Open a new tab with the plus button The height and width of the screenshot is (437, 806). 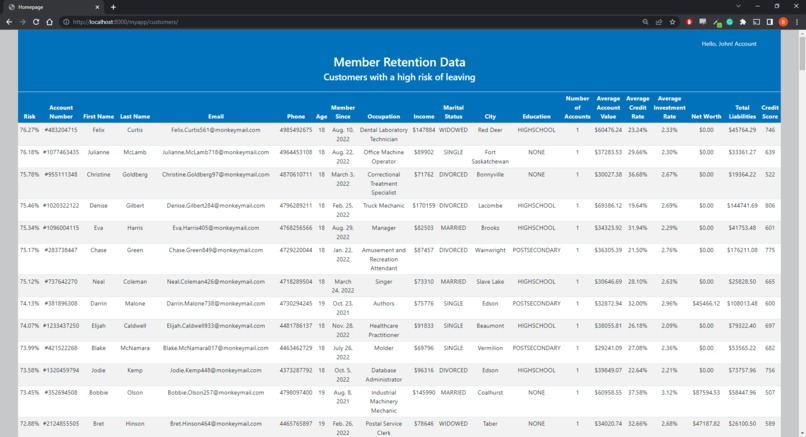(x=113, y=7)
